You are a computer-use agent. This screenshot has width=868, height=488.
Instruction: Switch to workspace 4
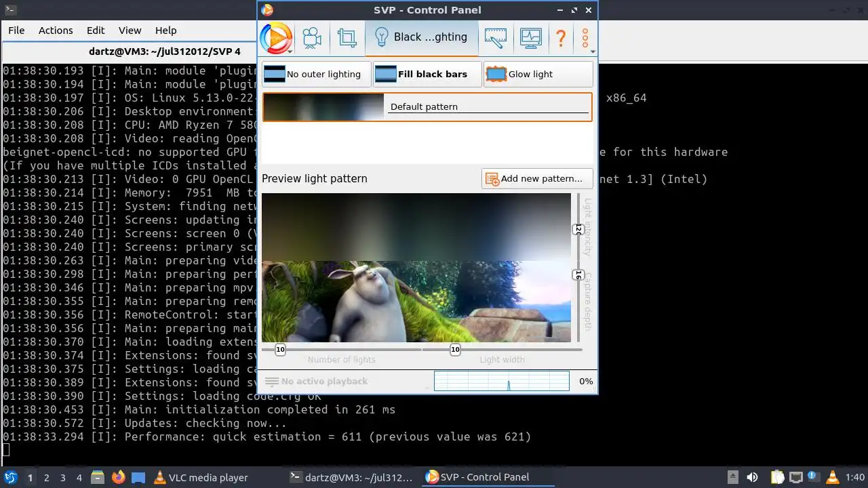coord(79,478)
